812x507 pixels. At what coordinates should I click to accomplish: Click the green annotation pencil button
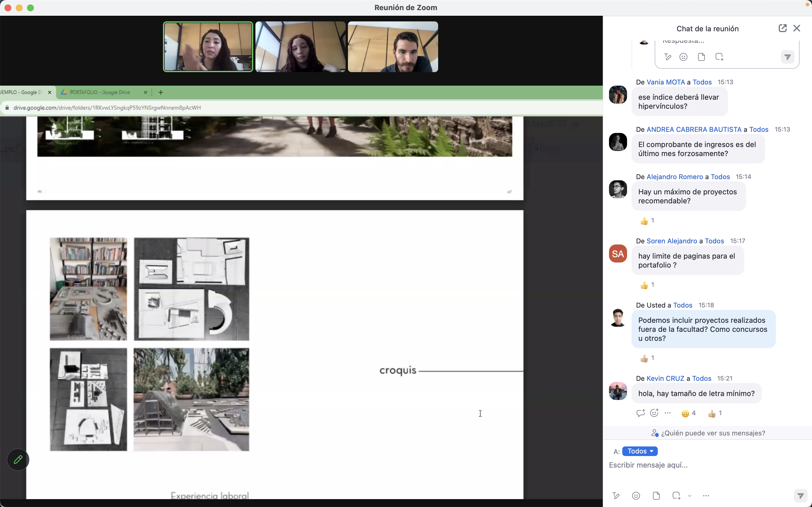pos(18,459)
